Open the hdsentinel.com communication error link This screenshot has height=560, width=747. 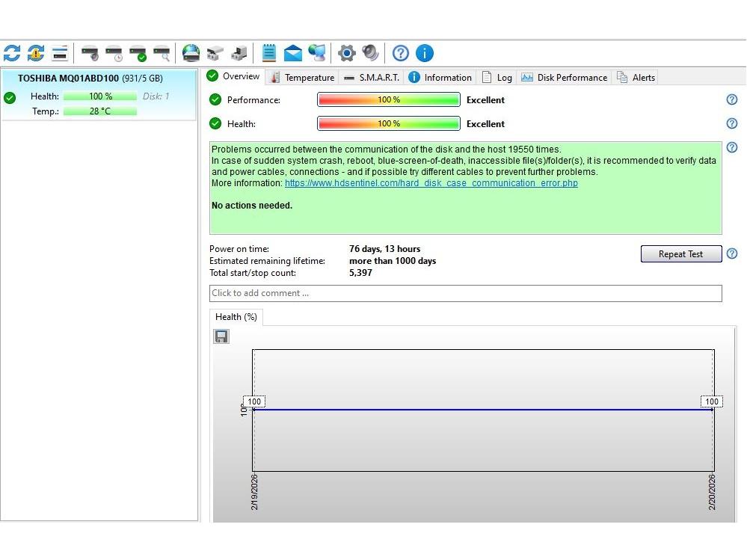(x=431, y=183)
